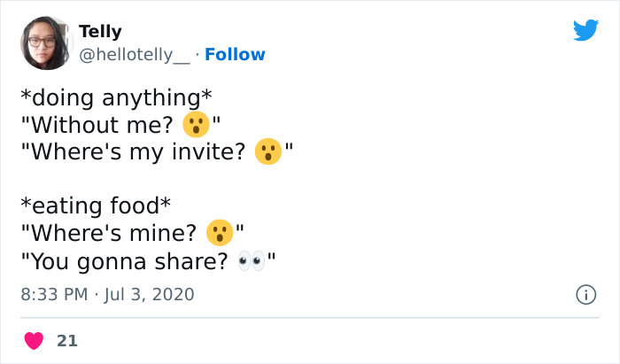The image size is (620, 364).
Task: Click the Twitter bird logo
Action: point(585,31)
